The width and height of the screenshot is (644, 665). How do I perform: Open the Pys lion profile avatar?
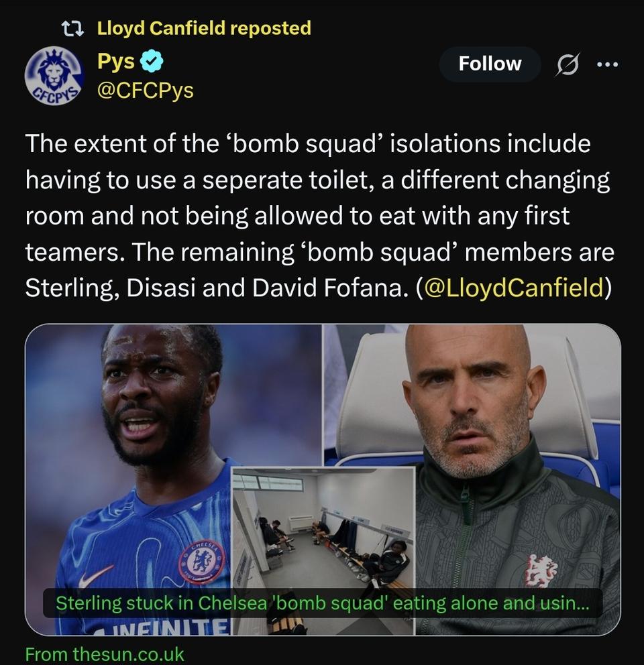tap(54, 76)
